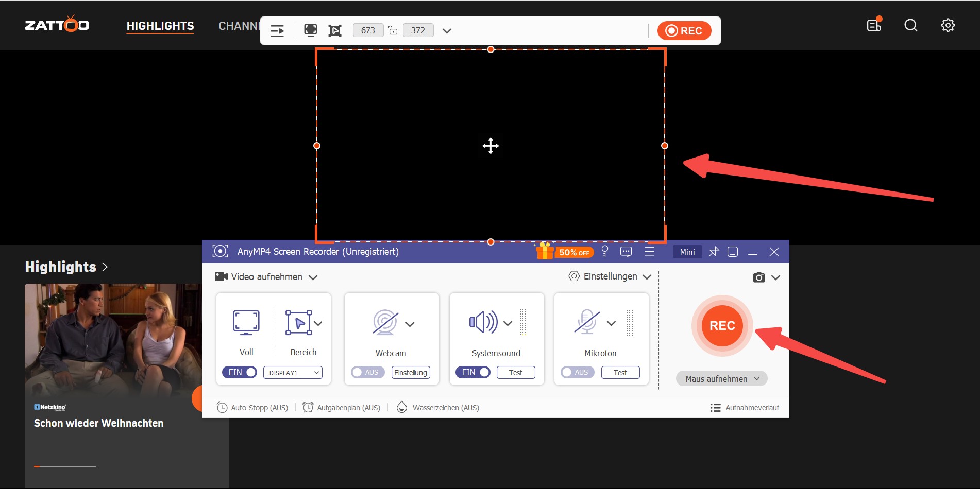This screenshot has height=489, width=980.
Task: Open the DISPLAY1 selection dropdown
Action: point(293,372)
